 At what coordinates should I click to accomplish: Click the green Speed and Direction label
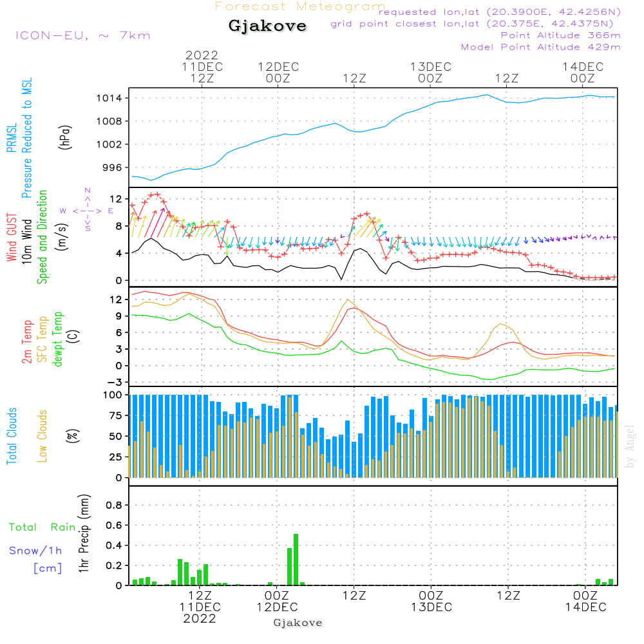tap(42, 237)
